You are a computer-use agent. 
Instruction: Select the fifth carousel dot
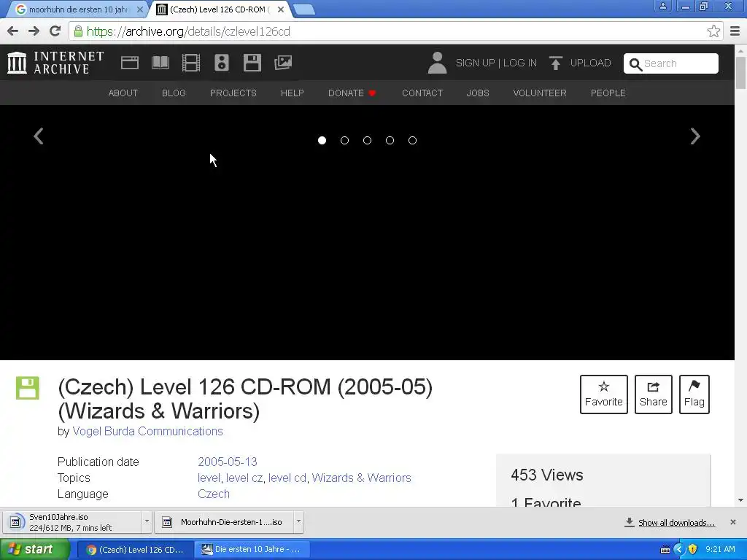pyautogui.click(x=413, y=141)
